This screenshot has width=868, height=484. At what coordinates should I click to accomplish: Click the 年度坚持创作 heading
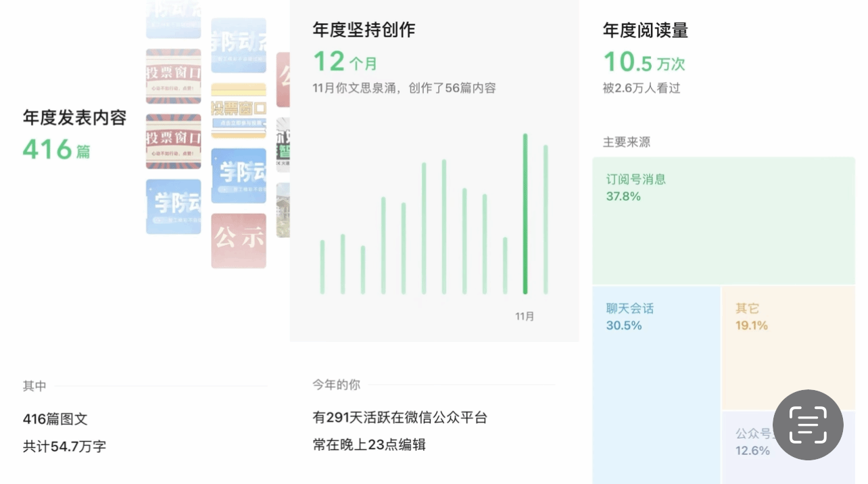tap(364, 30)
